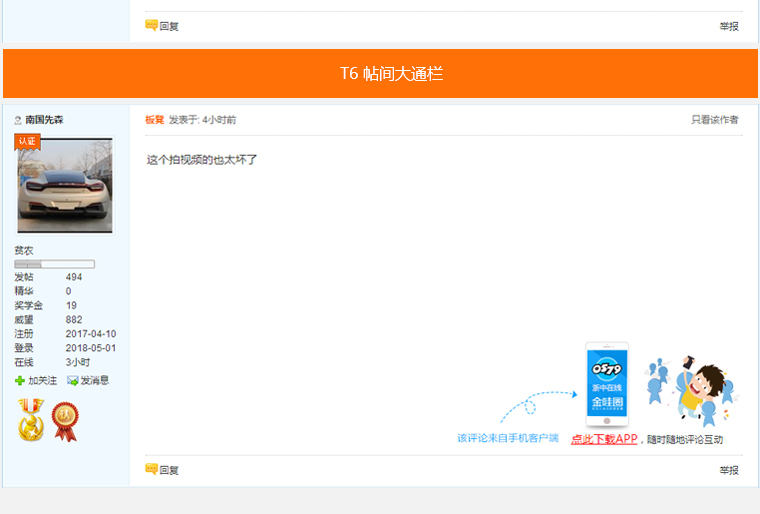
Task: Click the envelope icon beside 发消息
Action: tap(73, 381)
